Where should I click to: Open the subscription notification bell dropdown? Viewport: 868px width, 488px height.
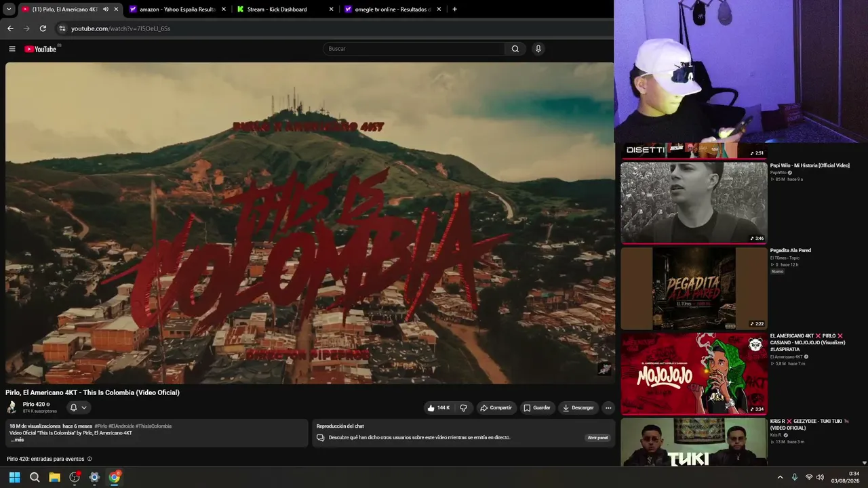78,408
